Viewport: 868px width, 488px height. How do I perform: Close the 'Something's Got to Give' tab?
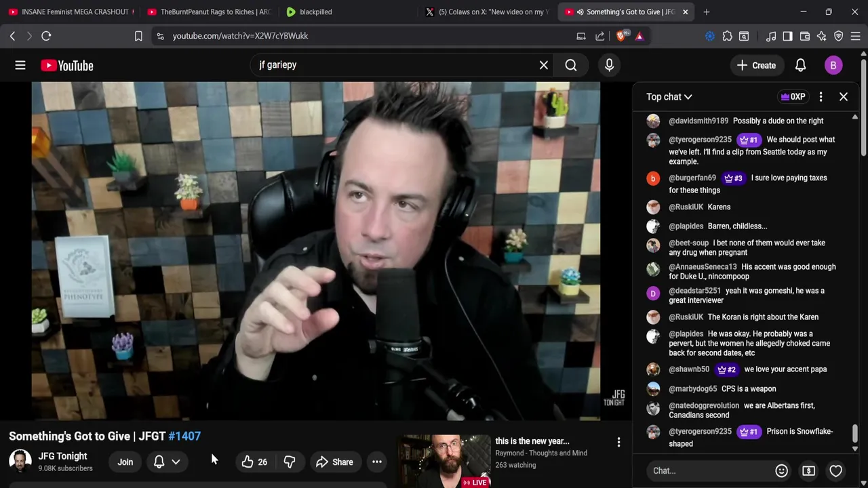click(x=685, y=12)
